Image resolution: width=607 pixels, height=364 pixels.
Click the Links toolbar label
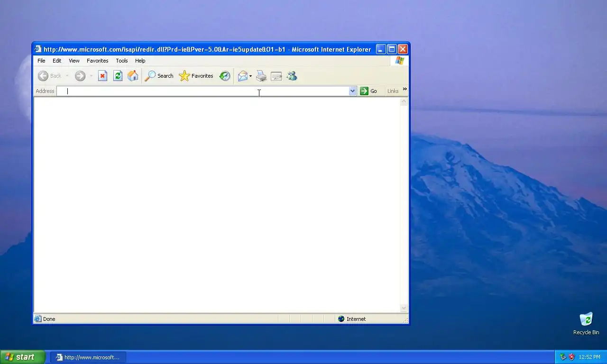[x=393, y=91]
